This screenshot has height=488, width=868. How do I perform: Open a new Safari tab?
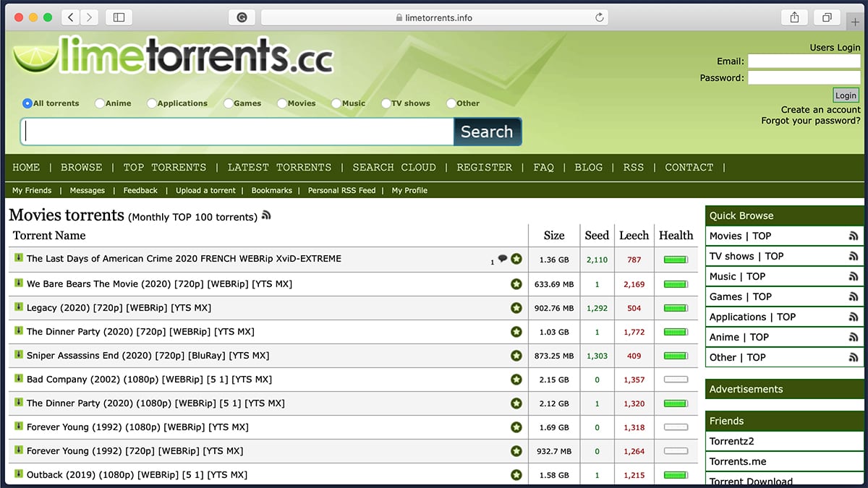[x=855, y=22]
